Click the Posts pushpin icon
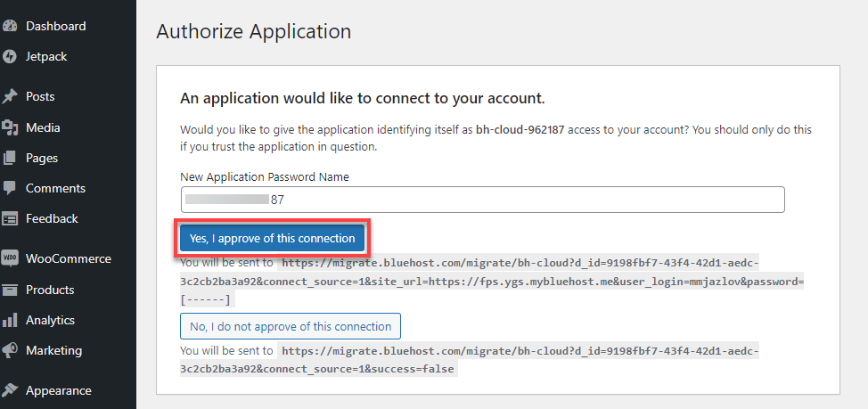Image resolution: width=868 pixels, height=409 pixels. [10, 97]
